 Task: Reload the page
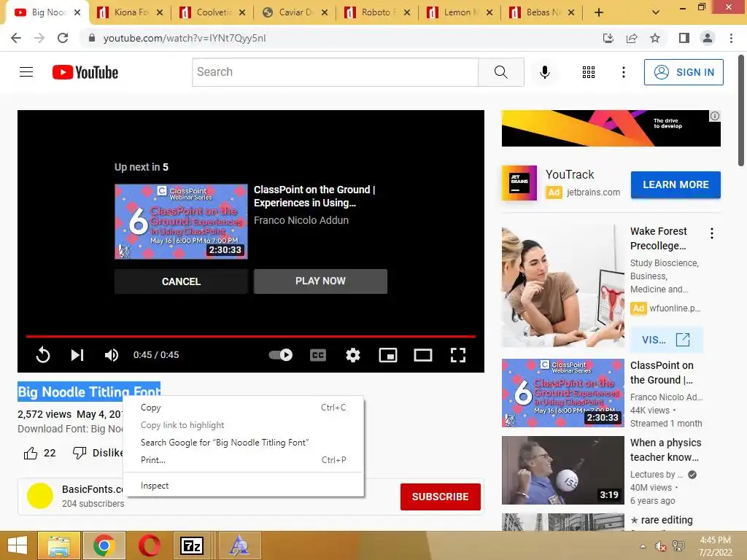tap(63, 38)
